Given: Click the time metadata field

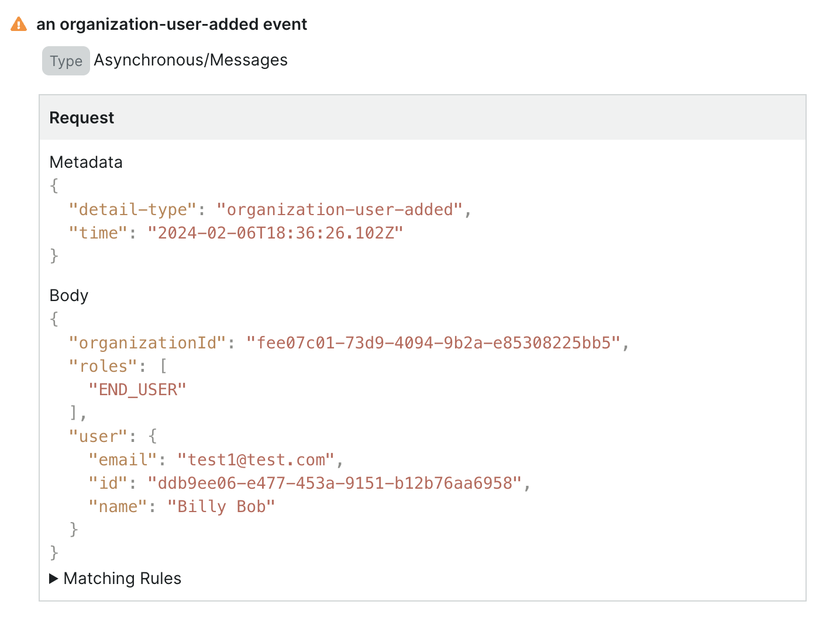Looking at the screenshot, I should 97,233.
